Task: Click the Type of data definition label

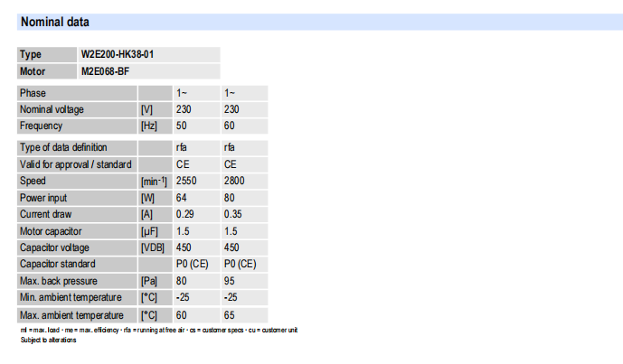Action: click(63, 147)
